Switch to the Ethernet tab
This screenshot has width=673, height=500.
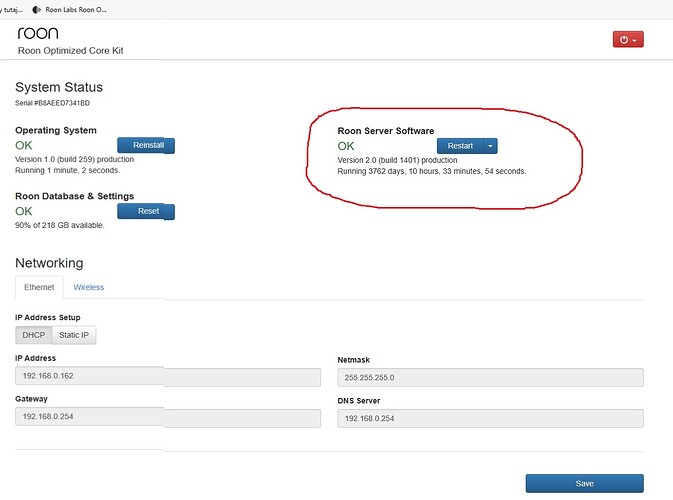coord(39,287)
